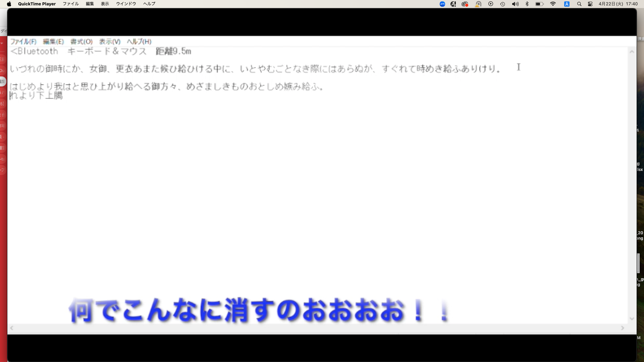The image size is (644, 362).
Task: Open the Now Playing play icon
Action: pos(491,4)
